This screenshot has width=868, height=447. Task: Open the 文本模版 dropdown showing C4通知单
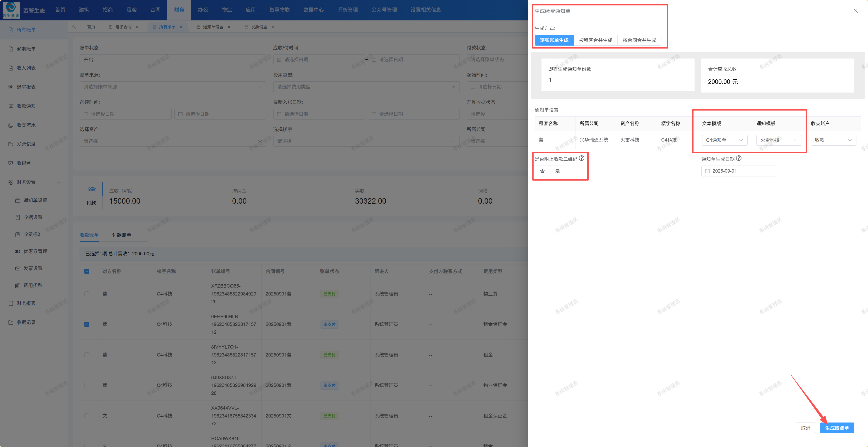[x=724, y=140]
